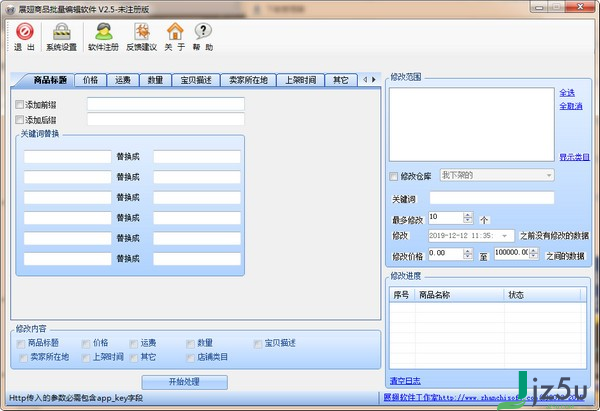
Task: Switch to 运费 tab
Action: 123,80
